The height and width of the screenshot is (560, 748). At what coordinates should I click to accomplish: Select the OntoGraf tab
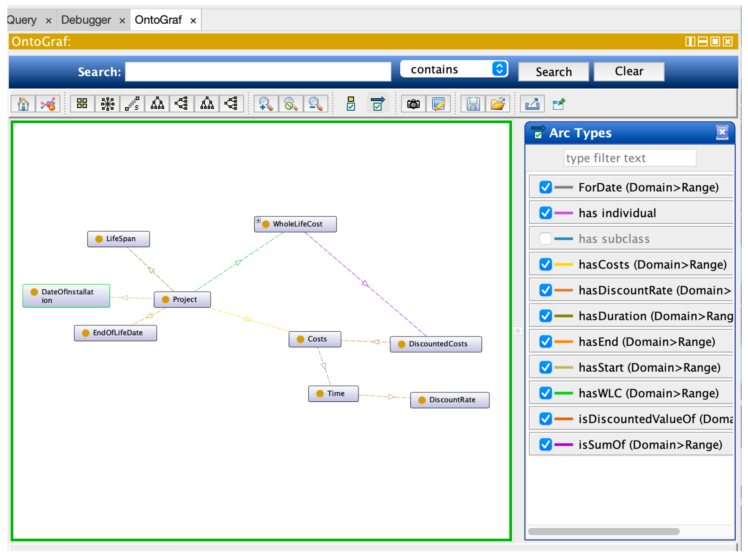tap(158, 20)
